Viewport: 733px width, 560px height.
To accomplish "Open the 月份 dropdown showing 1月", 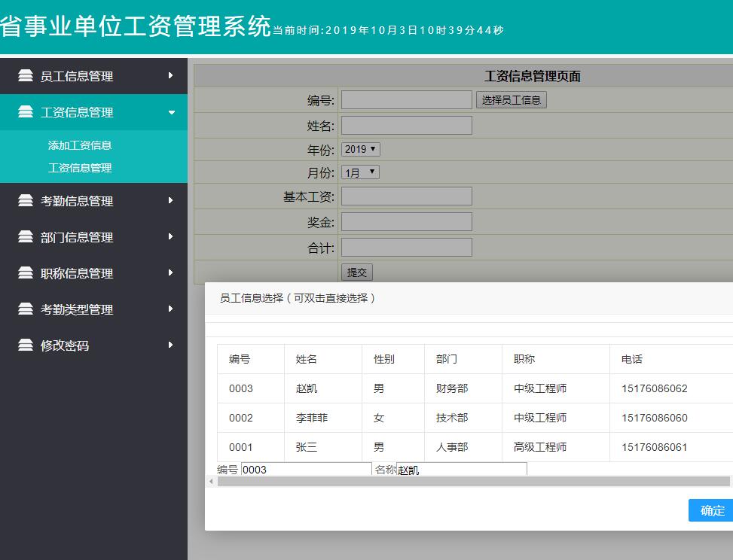I will click(360, 172).
